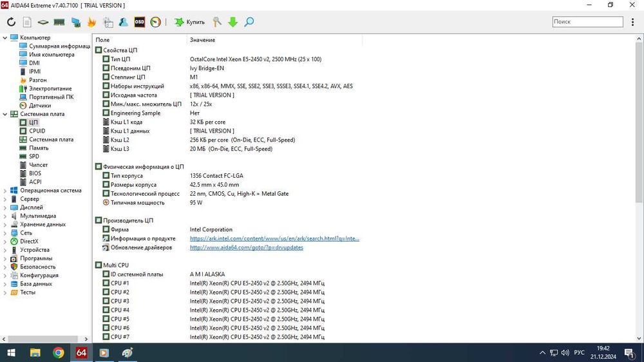Image resolution: width=644 pixels, height=362 pixels.
Task: Expand the Сервер tree node
Action: point(5,199)
